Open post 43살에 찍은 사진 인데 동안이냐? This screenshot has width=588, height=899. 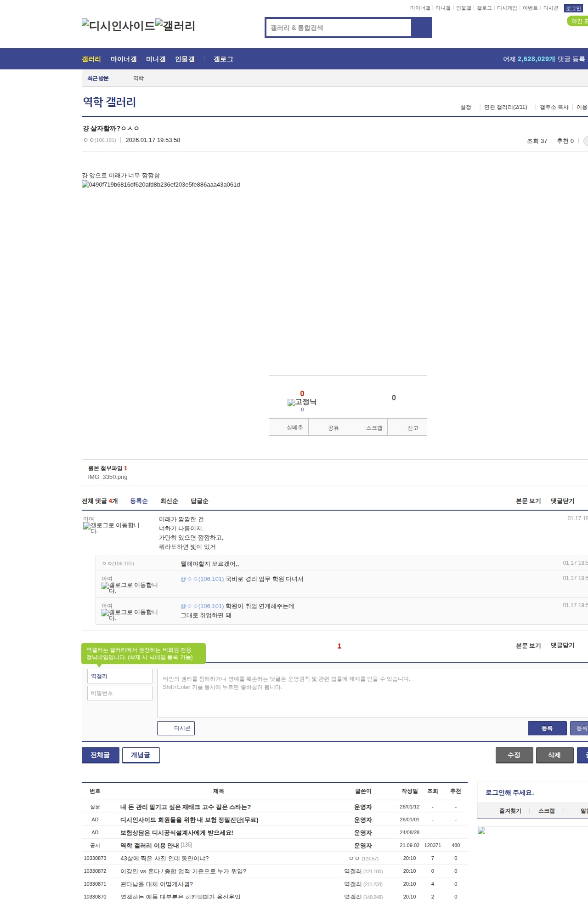click(164, 858)
